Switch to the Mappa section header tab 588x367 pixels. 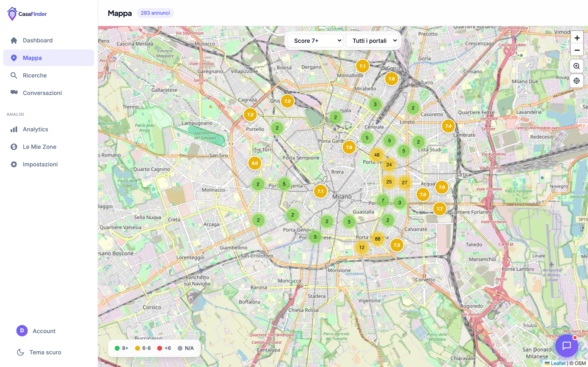coord(120,13)
